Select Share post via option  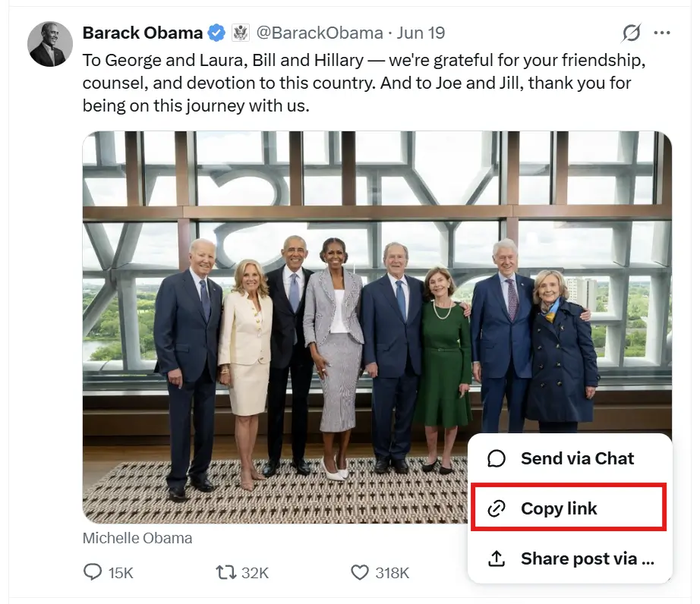coord(569,558)
